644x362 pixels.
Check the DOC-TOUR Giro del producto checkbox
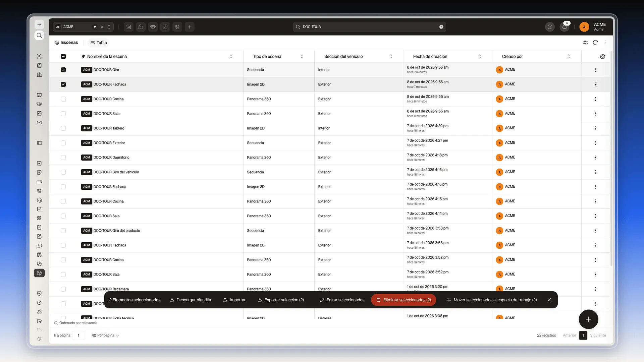point(63,231)
